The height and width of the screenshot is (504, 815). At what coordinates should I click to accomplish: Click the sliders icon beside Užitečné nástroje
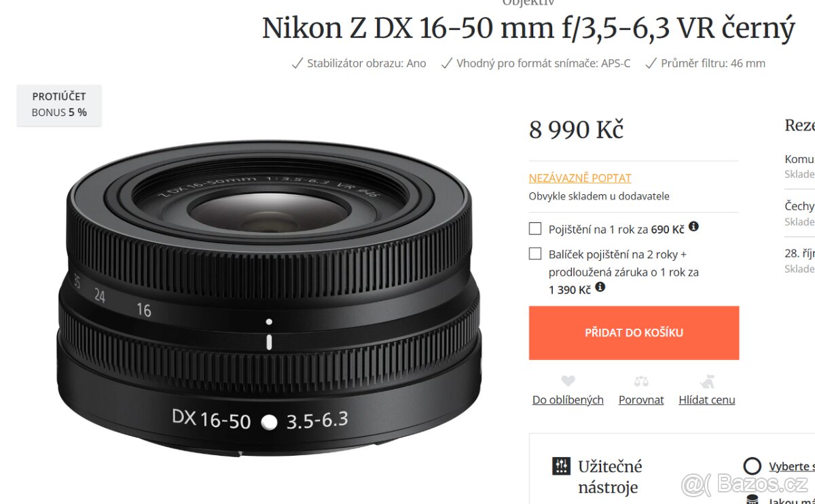(x=561, y=467)
